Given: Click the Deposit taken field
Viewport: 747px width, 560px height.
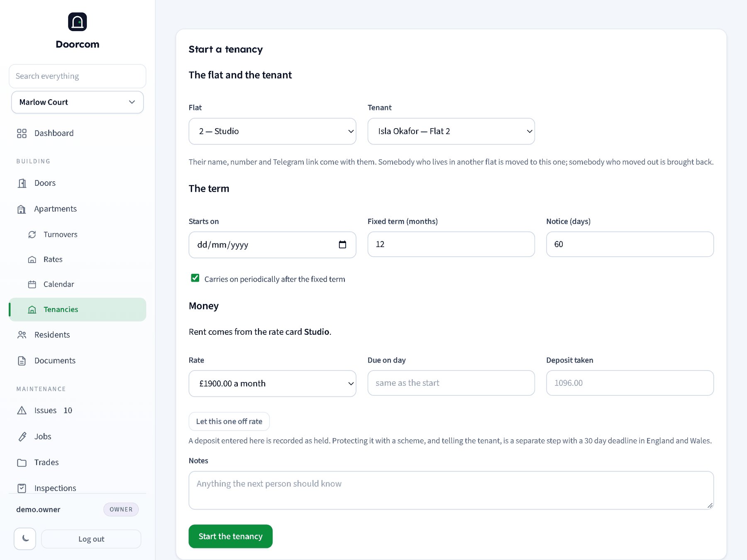Looking at the screenshot, I should [630, 383].
